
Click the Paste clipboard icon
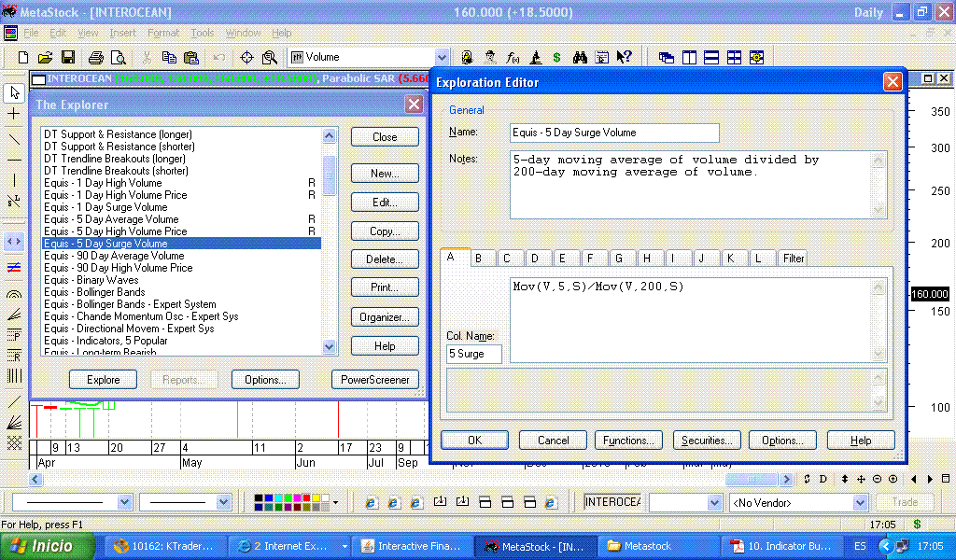tap(191, 57)
